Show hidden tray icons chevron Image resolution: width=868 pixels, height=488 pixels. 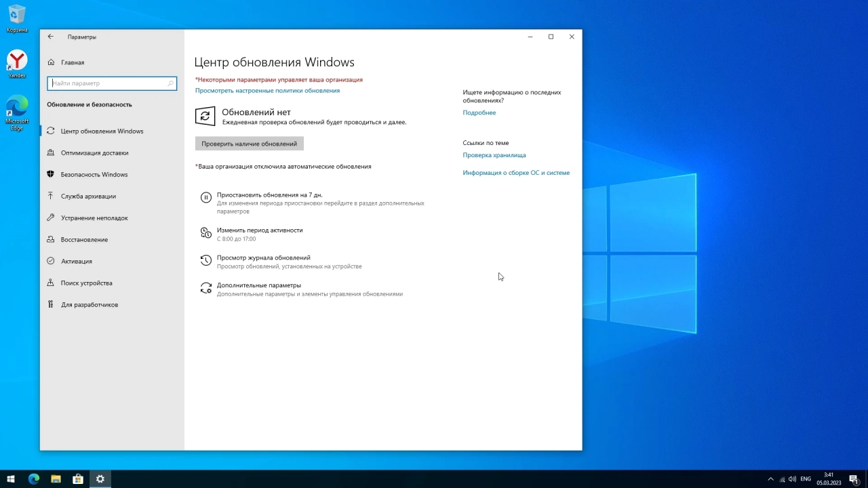click(x=771, y=479)
